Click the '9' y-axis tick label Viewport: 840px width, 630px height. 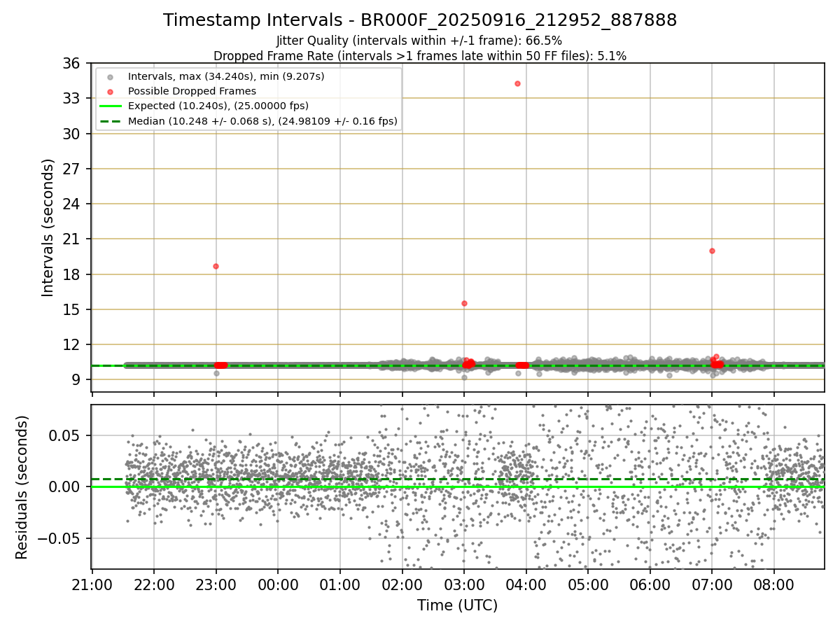pos(77,379)
